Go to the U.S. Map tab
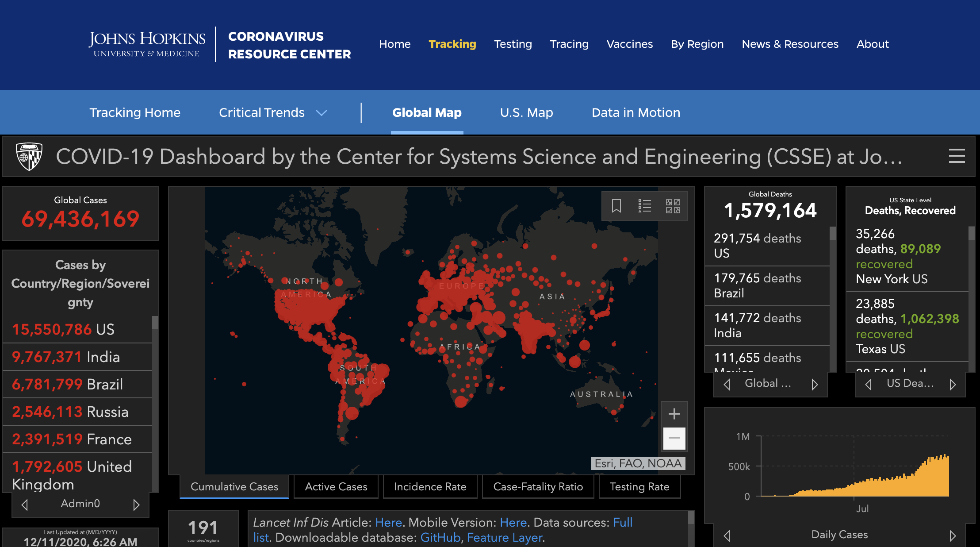Image resolution: width=980 pixels, height=547 pixels. (526, 113)
